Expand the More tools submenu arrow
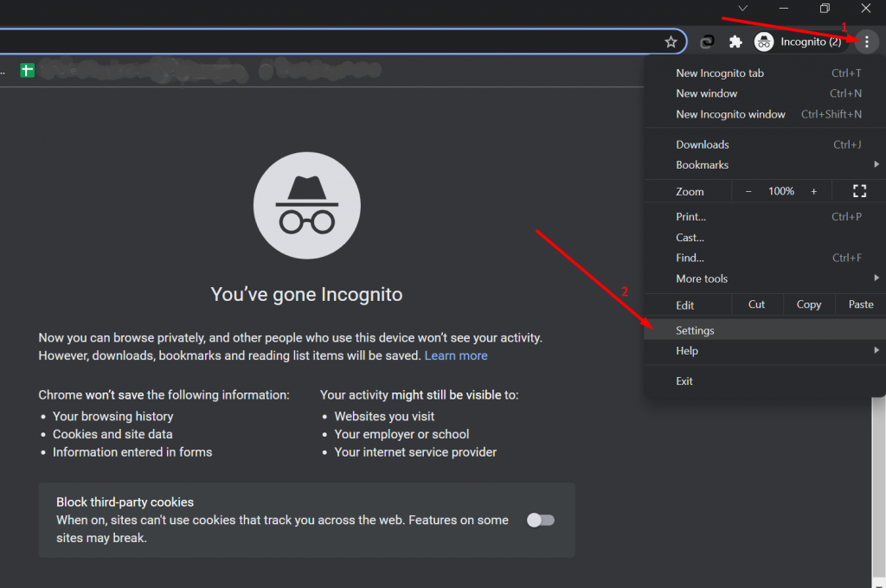Viewport: 886px width, 588px height. click(x=876, y=278)
